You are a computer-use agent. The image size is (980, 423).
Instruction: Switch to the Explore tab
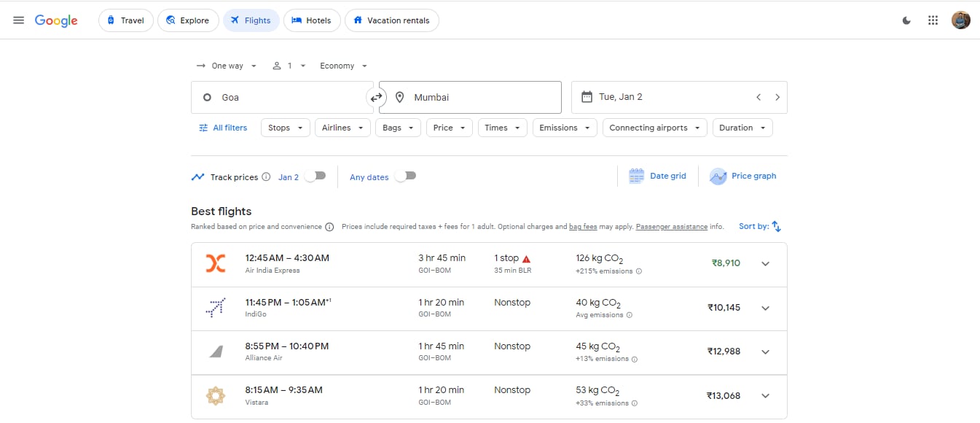pos(187,20)
